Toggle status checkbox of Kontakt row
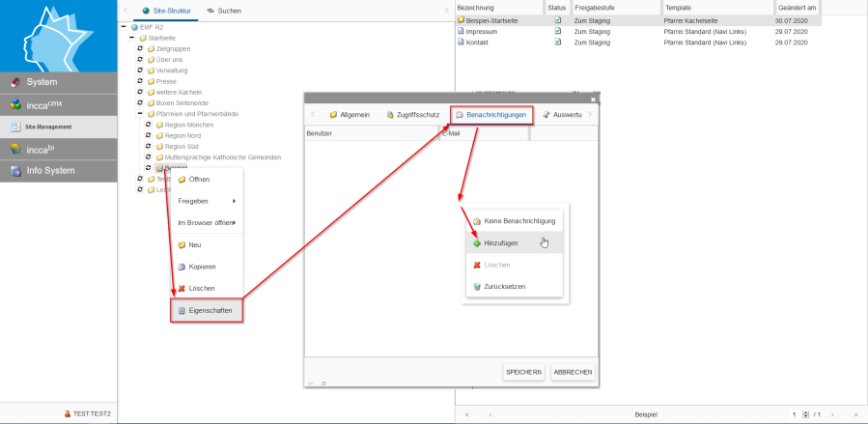Screen dimensions: 868x424 click(557, 42)
